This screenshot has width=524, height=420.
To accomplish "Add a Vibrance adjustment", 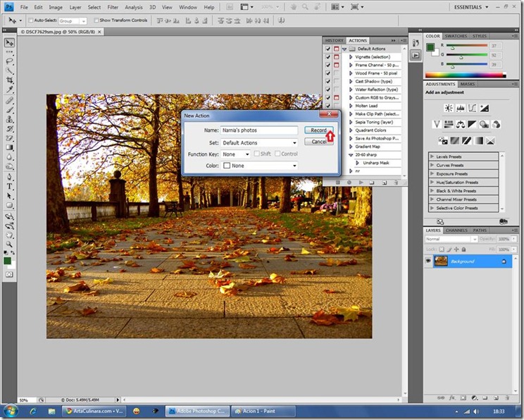I will tap(437, 125).
